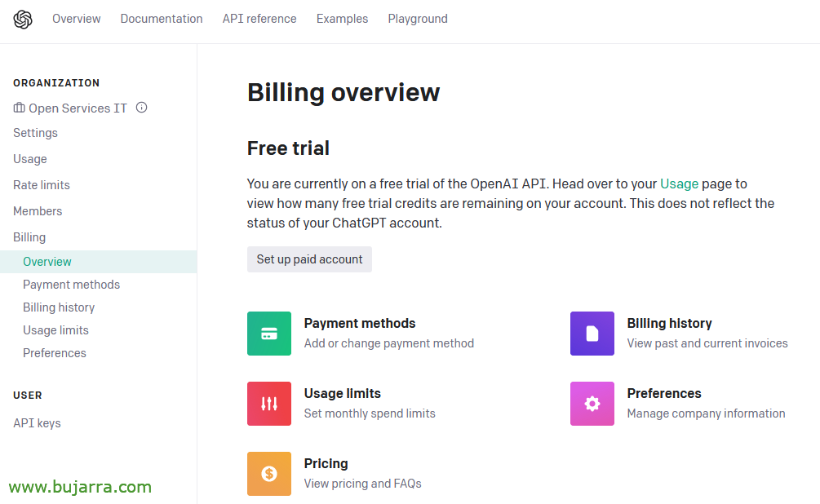
Task: Click 'View pricing and FAQs' text
Action: click(x=363, y=484)
